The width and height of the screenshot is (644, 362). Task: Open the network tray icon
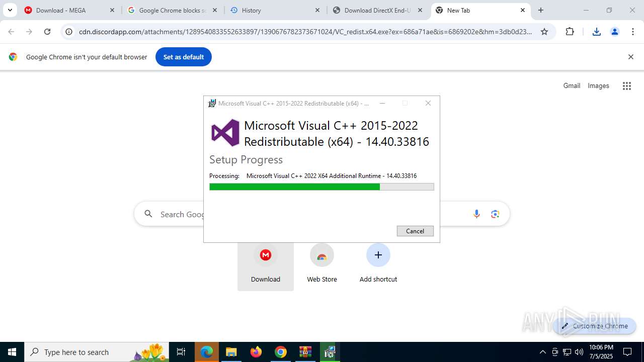[567, 352]
